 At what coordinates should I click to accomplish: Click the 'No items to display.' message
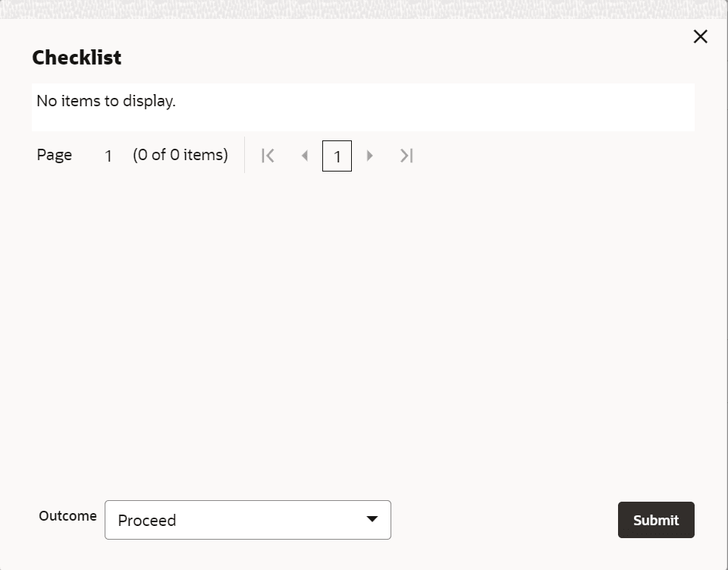(x=106, y=101)
